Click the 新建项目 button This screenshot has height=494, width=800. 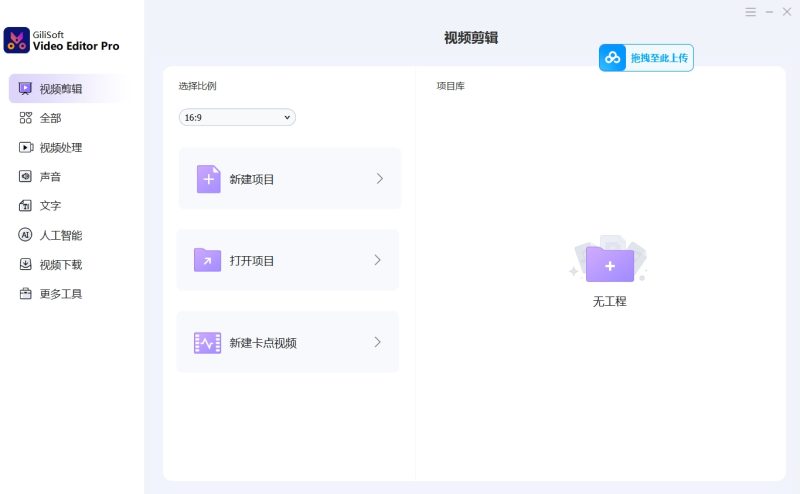(x=290, y=179)
